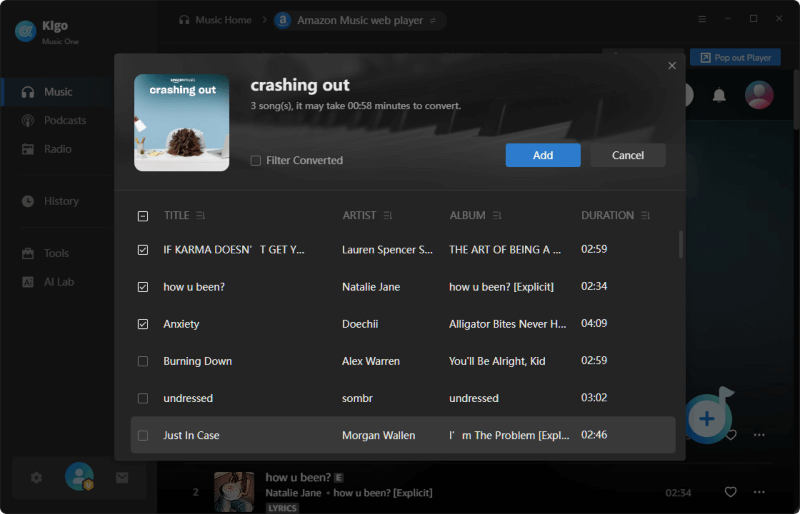Enable the Filter Converted checkbox
This screenshot has width=800, height=514.
click(256, 160)
